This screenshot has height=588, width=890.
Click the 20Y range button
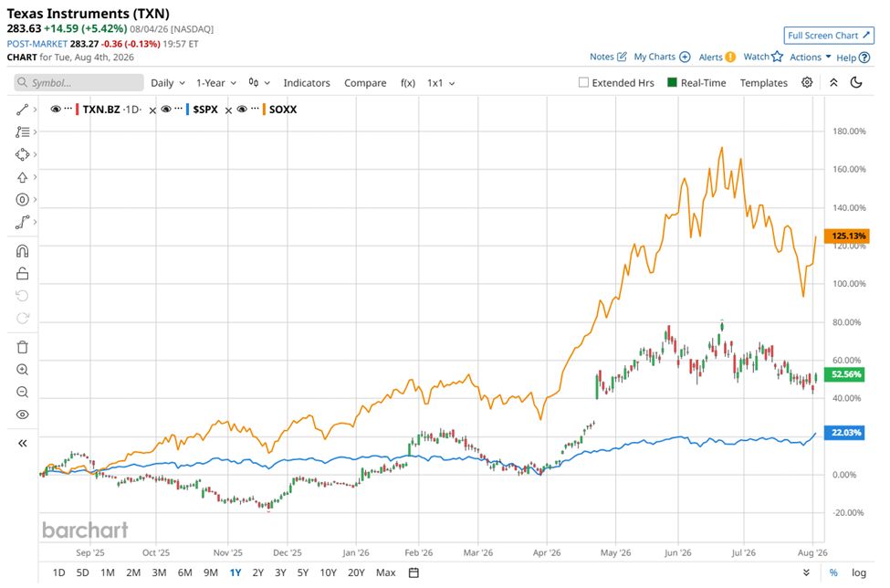click(356, 572)
